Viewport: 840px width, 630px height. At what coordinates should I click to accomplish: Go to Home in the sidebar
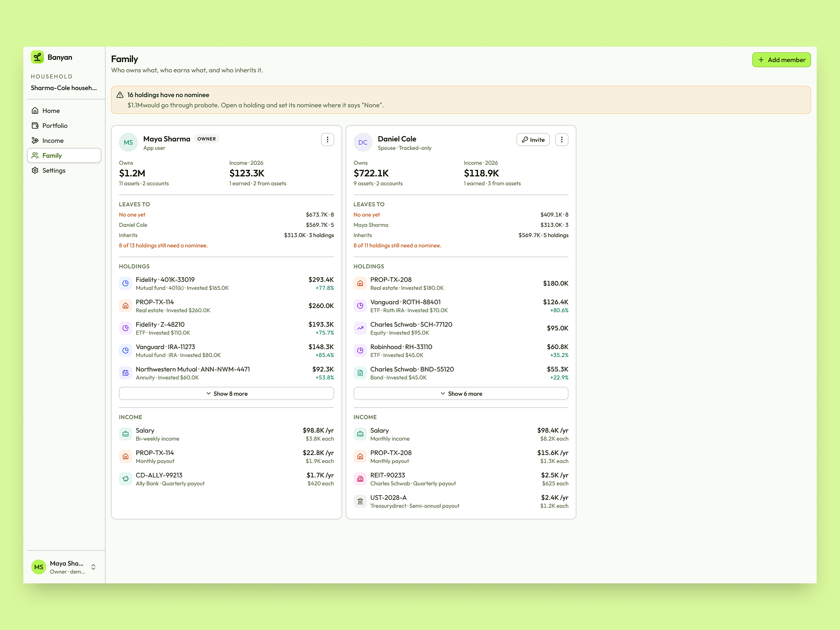[x=64, y=111]
